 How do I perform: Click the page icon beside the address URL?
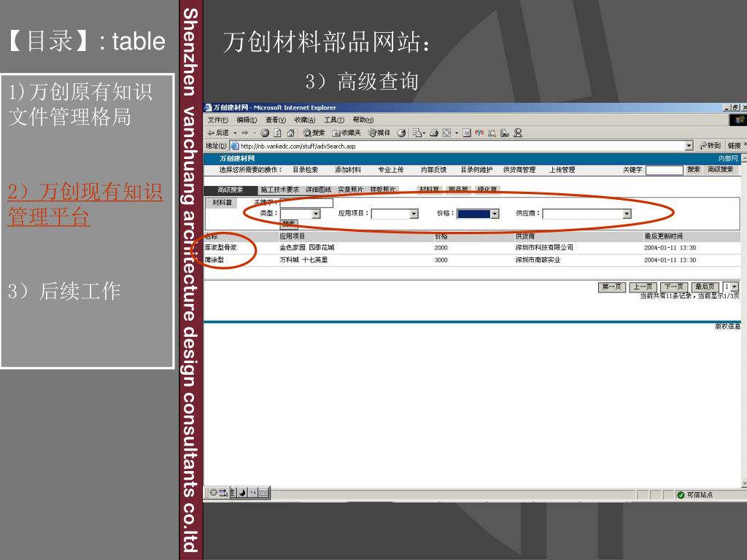point(234,146)
